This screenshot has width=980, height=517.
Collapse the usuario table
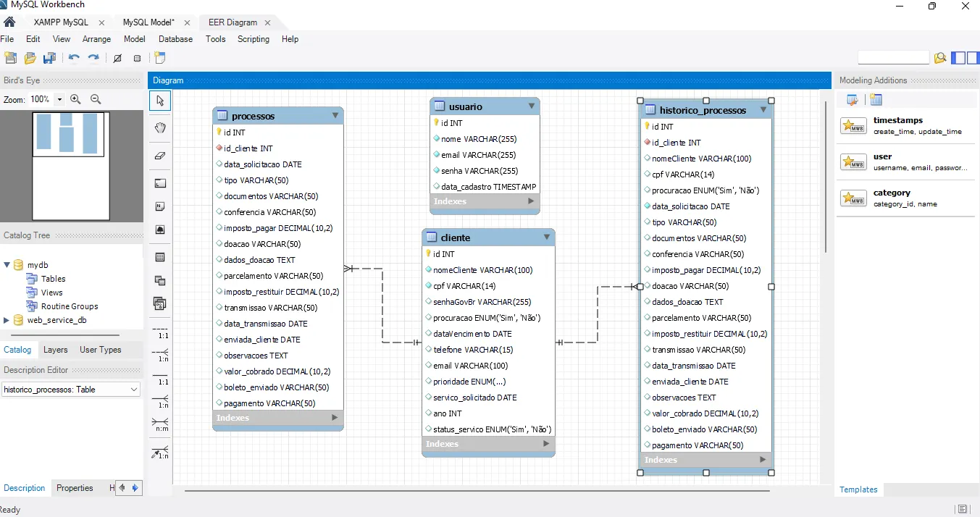pos(532,106)
